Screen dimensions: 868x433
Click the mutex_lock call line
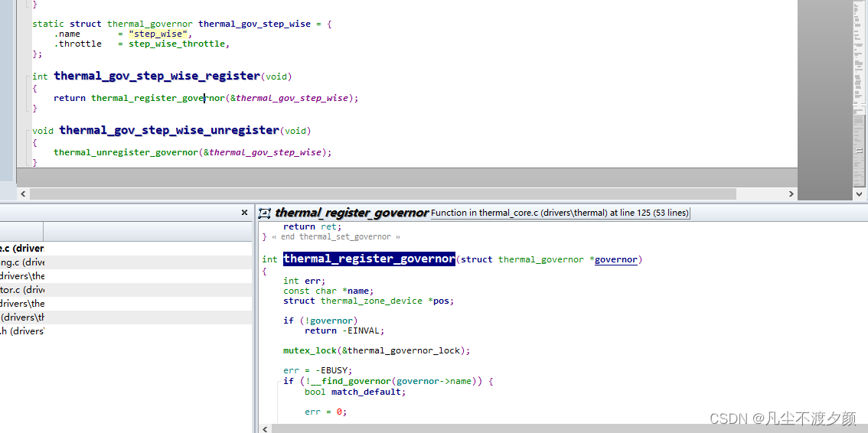coord(377,350)
